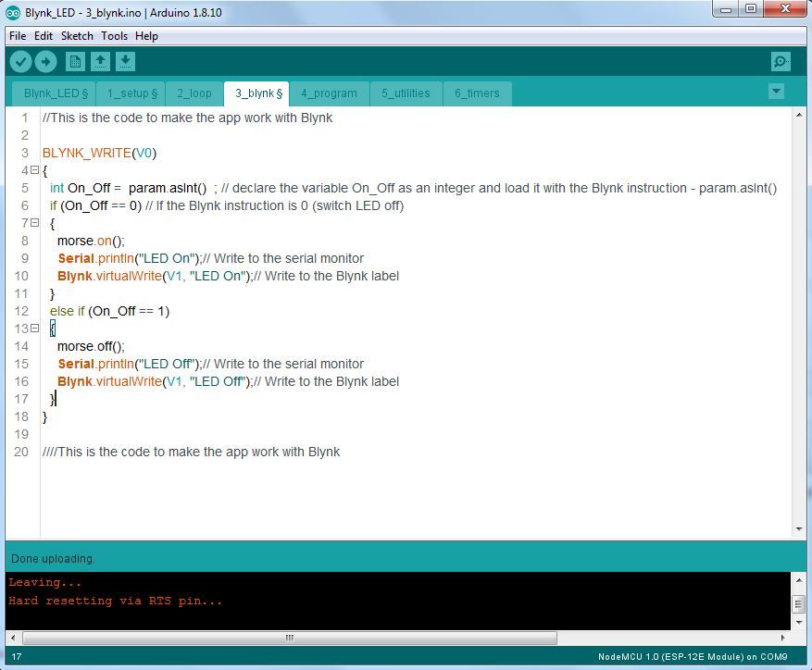Click the 'Done uploading.' status message
Viewport: 812px width, 670px height.
pyautogui.click(x=54, y=559)
